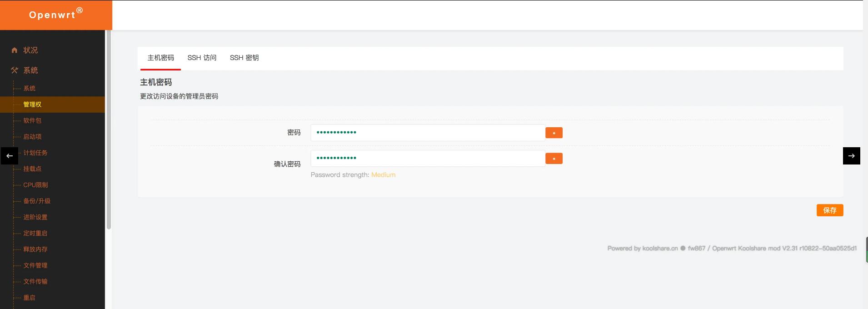Click the wrench tools icon beside 系统
The width and height of the screenshot is (868, 309).
pyautogui.click(x=15, y=70)
